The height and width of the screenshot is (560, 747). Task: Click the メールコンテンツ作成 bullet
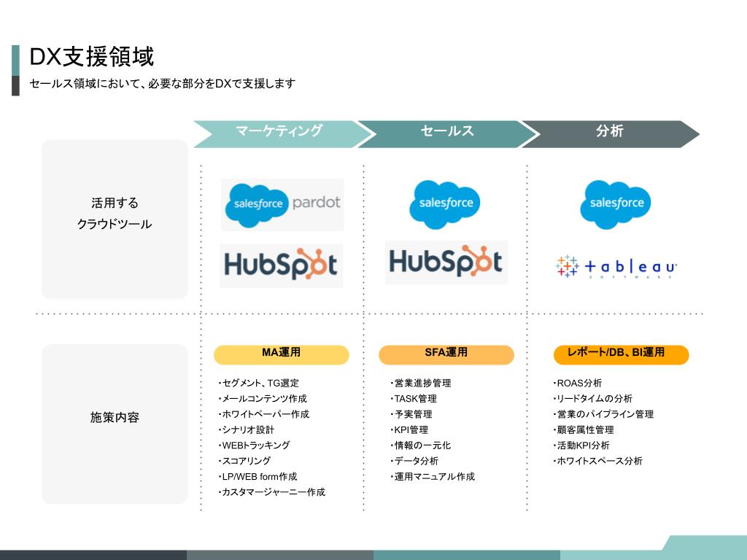point(263,399)
